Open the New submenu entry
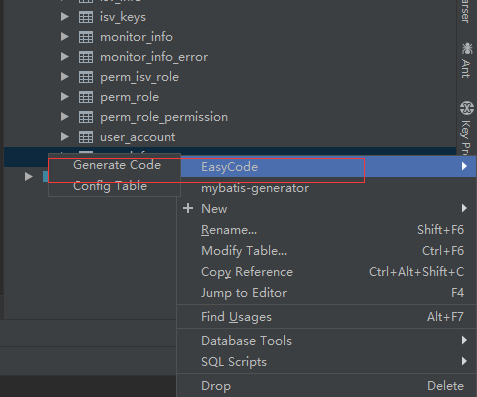 (x=326, y=209)
